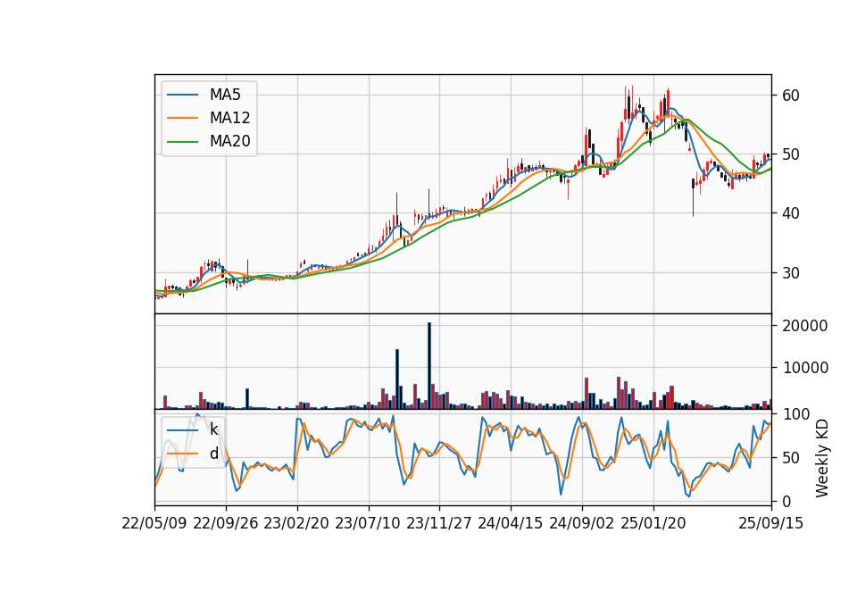The height and width of the screenshot is (616, 857).
Task: Click the price axis value 40
Action: click(x=791, y=213)
